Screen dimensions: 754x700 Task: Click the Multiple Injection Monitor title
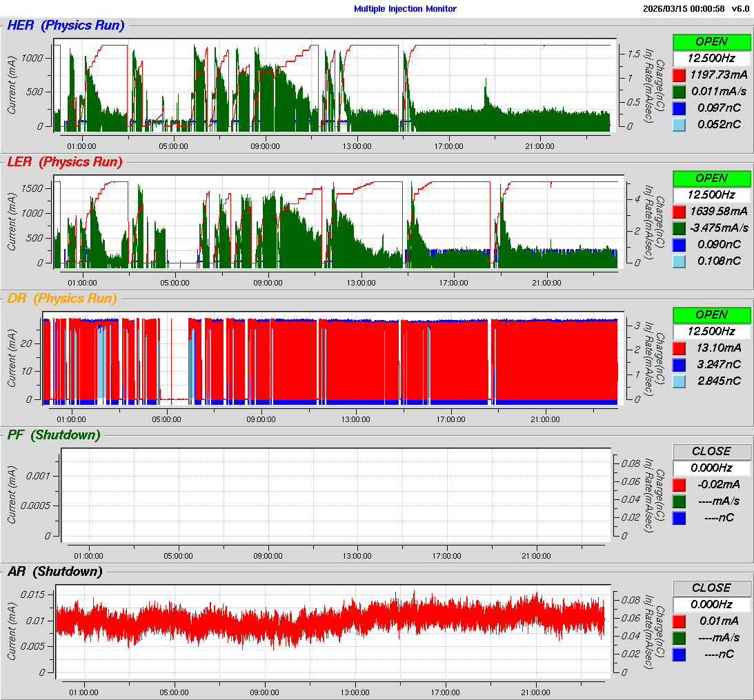405,9
